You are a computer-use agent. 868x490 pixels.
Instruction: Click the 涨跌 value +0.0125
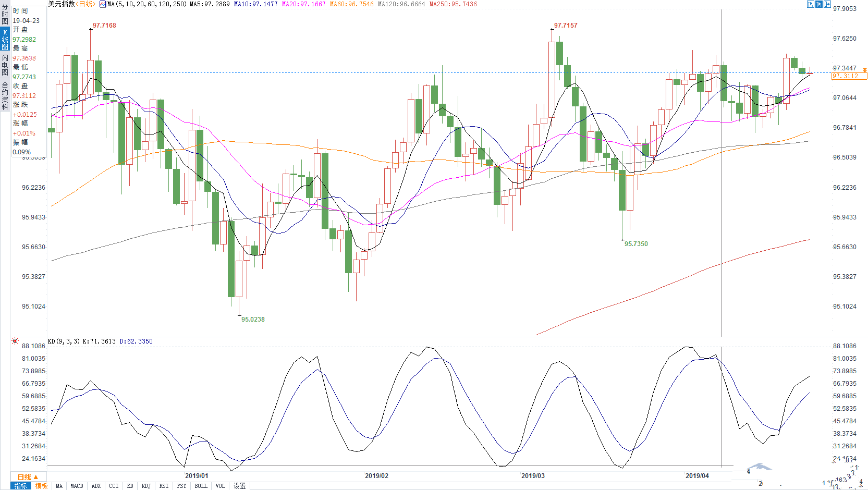(x=25, y=115)
